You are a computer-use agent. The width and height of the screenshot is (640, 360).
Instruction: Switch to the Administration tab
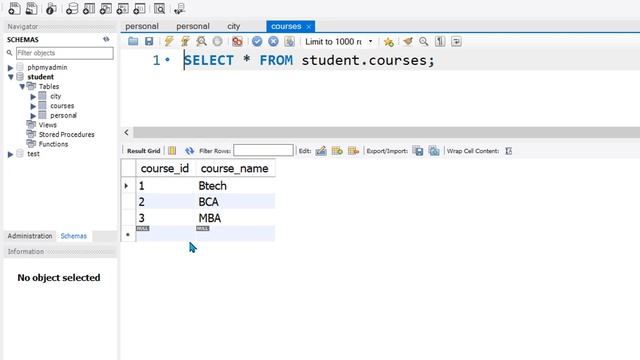tap(30, 236)
